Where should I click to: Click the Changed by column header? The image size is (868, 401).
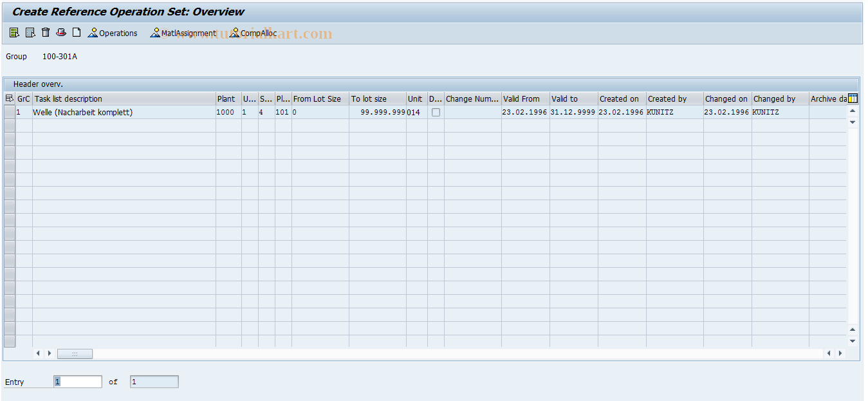(780, 98)
